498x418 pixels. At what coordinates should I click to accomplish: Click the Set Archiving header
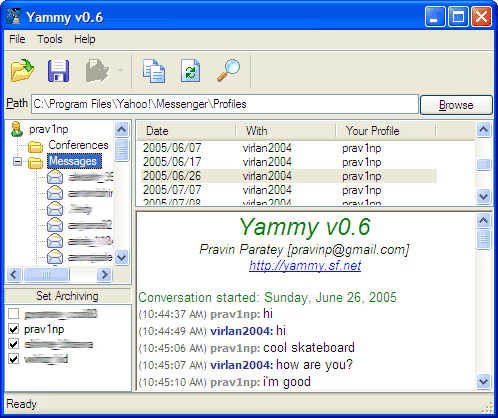[x=68, y=296]
